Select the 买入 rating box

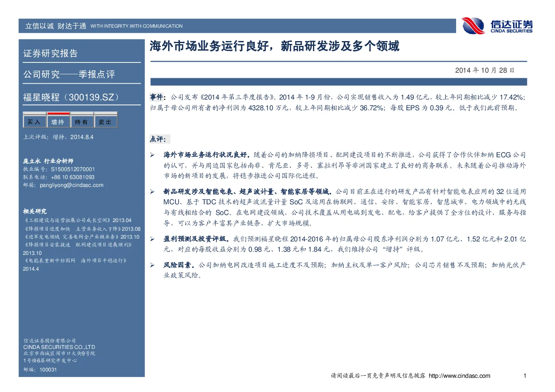(x=34, y=122)
